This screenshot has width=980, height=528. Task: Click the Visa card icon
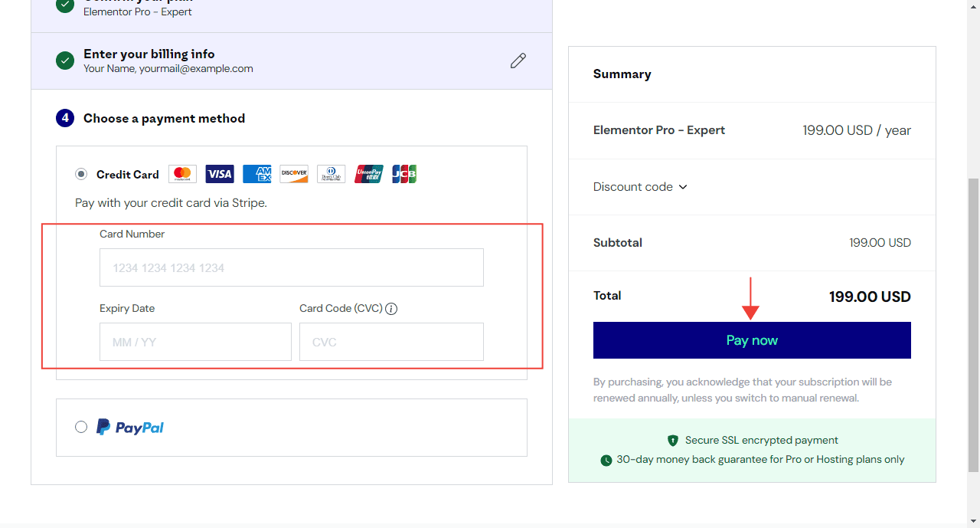point(220,174)
